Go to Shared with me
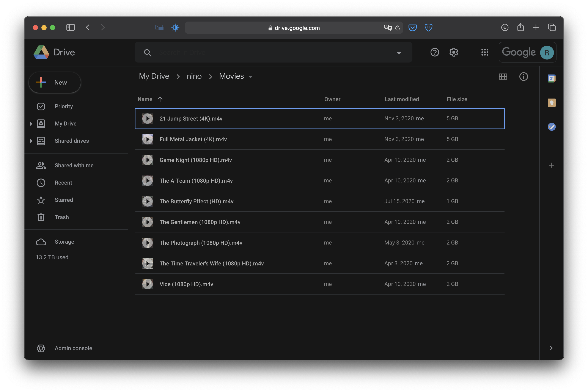This screenshot has height=392, width=588. 74,165
